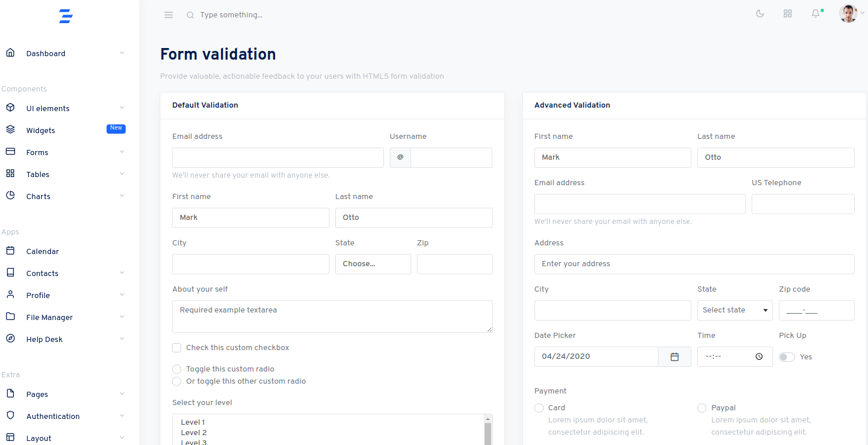Check the custom checkbox

[177, 348]
